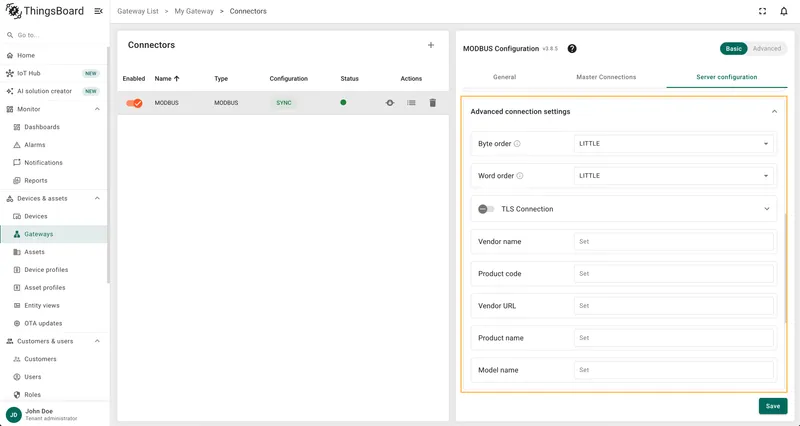Image resolution: width=800 pixels, height=426 pixels.
Task: Open Entity views page
Action: pyautogui.click(x=54, y=306)
